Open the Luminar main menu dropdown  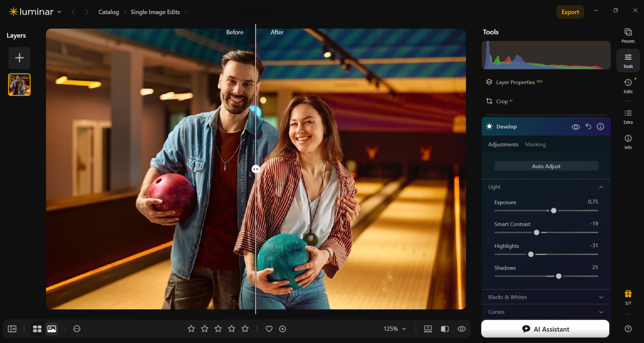[x=59, y=12]
